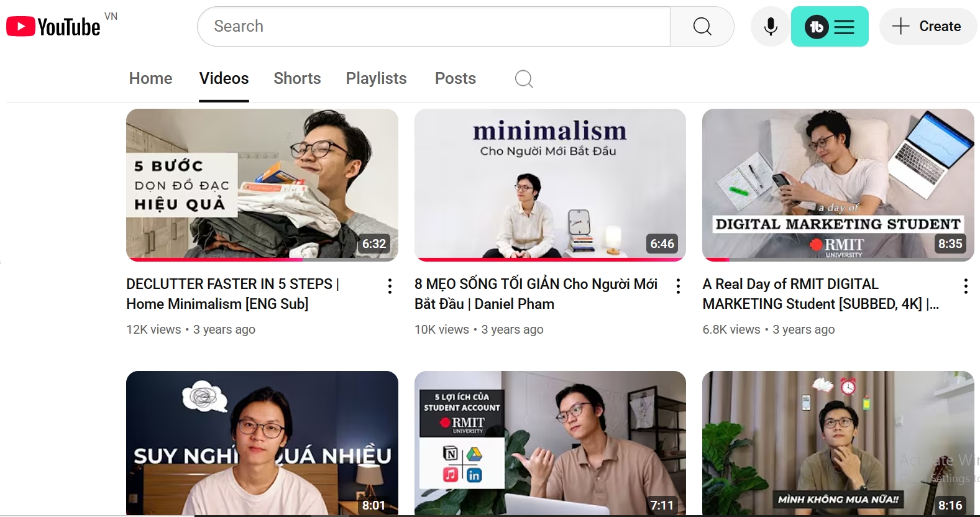Screen dimensions: 980x517
Task: Open options for the 8 MẸO SỐNG TỐI GIẢN video
Action: click(678, 286)
